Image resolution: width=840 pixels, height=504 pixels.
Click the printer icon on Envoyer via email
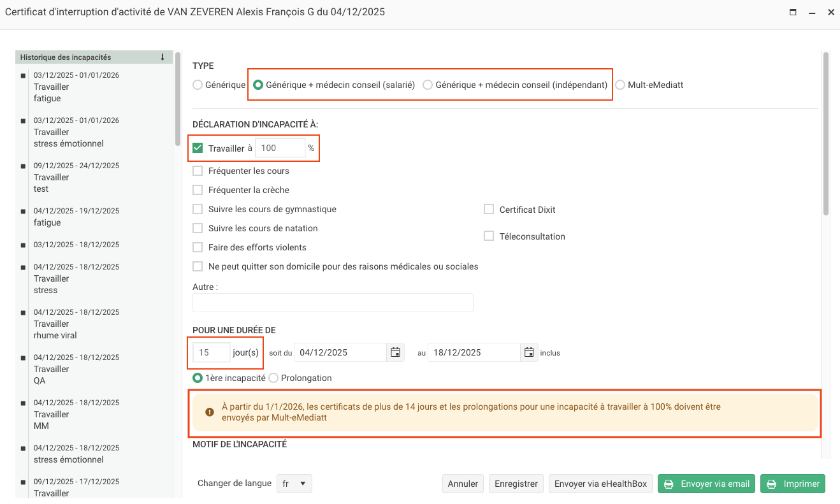click(x=669, y=484)
